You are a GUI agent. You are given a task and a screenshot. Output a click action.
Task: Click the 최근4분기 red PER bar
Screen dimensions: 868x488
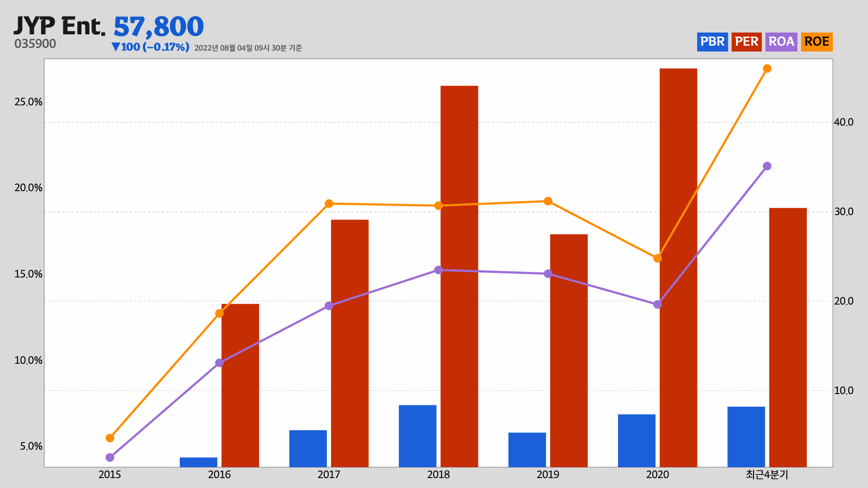(788, 338)
